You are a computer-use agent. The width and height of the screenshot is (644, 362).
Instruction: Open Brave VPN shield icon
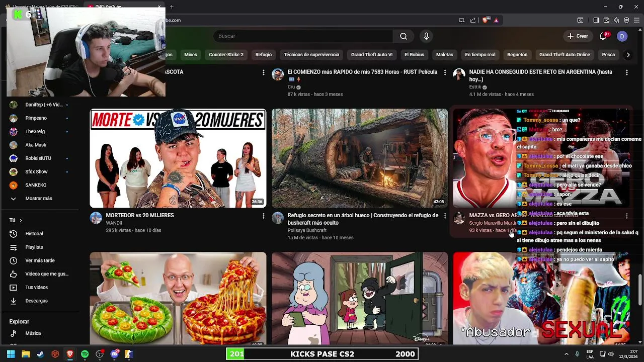pos(626,20)
